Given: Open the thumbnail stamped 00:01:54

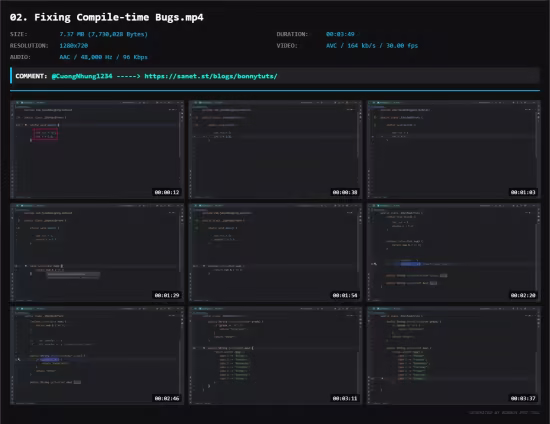Looking at the screenshot, I should click(275, 253).
